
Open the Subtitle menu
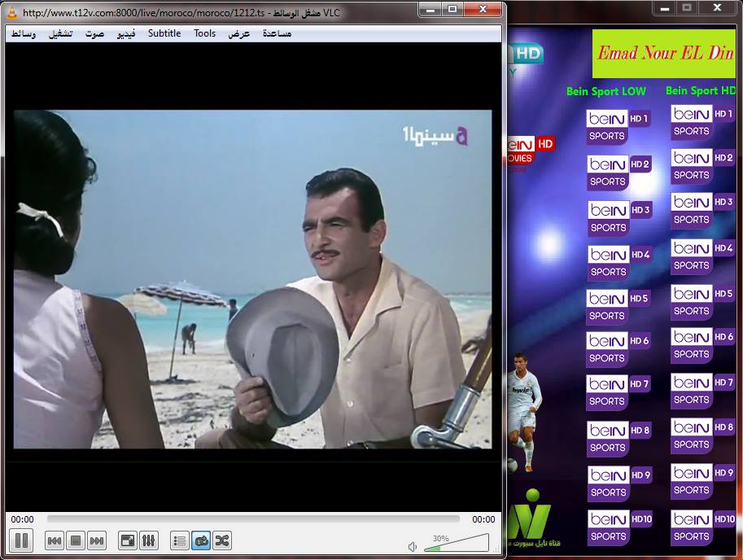point(164,33)
